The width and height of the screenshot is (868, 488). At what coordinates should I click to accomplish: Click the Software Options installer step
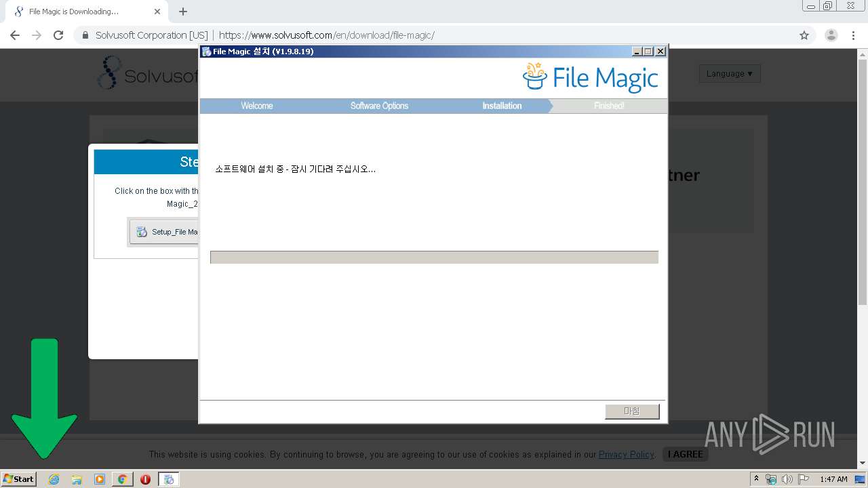coord(379,106)
